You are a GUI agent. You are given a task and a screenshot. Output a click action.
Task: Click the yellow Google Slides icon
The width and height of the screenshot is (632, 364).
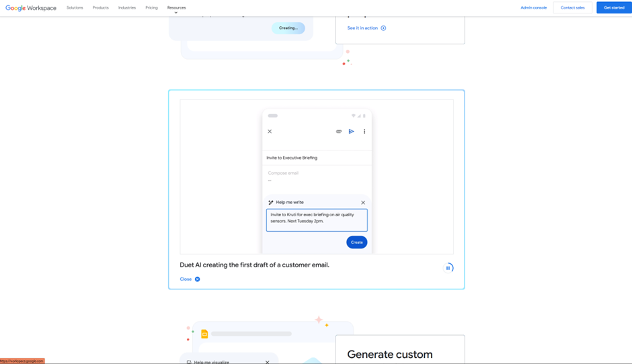click(x=204, y=334)
